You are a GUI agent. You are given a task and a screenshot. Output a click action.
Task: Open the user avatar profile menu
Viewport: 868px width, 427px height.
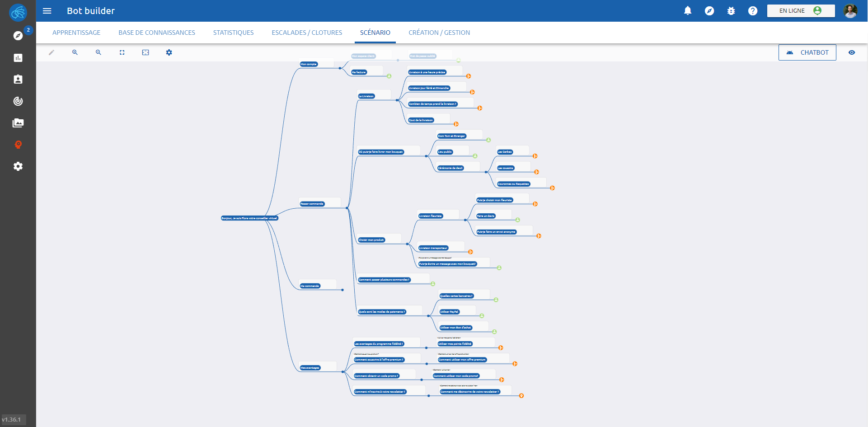[850, 11]
